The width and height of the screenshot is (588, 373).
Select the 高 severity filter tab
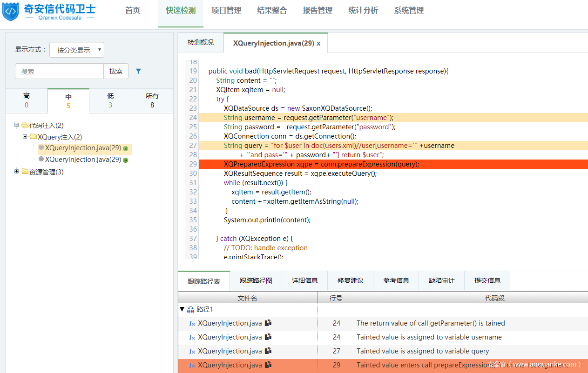click(27, 100)
